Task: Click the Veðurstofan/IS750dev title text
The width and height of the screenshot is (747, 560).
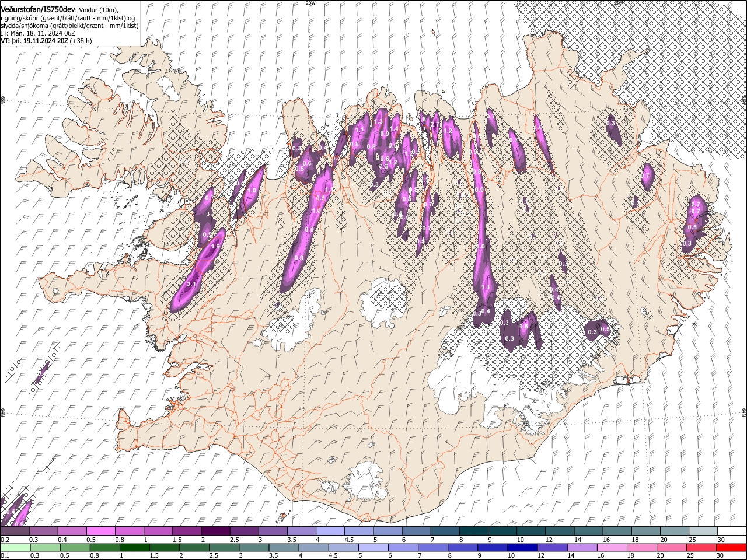Action: click(38, 9)
